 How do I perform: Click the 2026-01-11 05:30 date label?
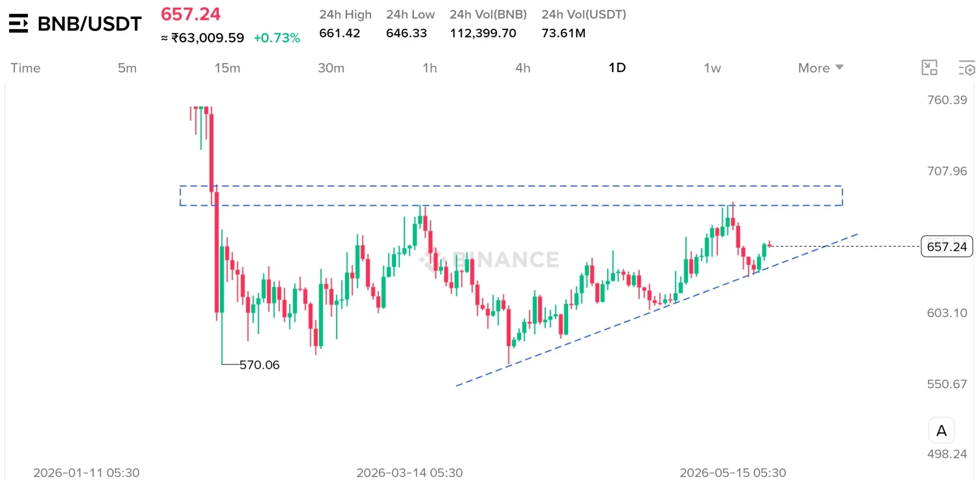(x=87, y=473)
